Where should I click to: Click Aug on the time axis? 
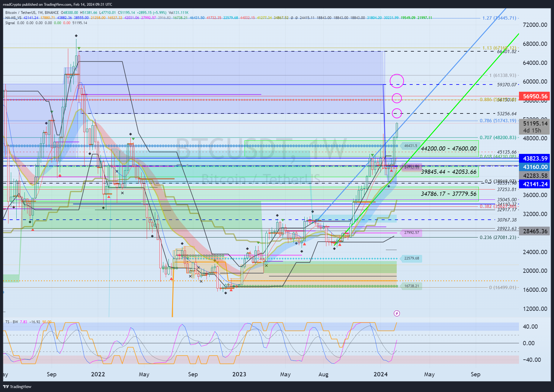(x=323, y=374)
